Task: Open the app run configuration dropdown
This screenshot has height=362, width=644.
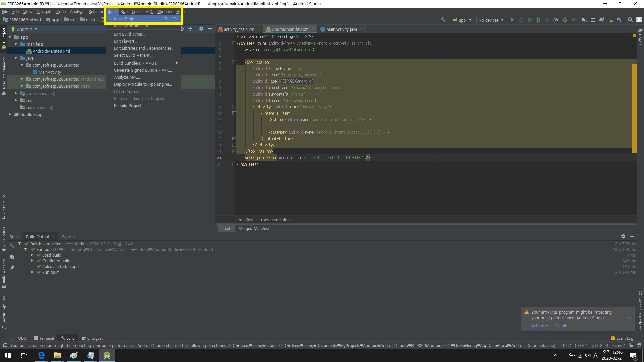Action: 462,20
